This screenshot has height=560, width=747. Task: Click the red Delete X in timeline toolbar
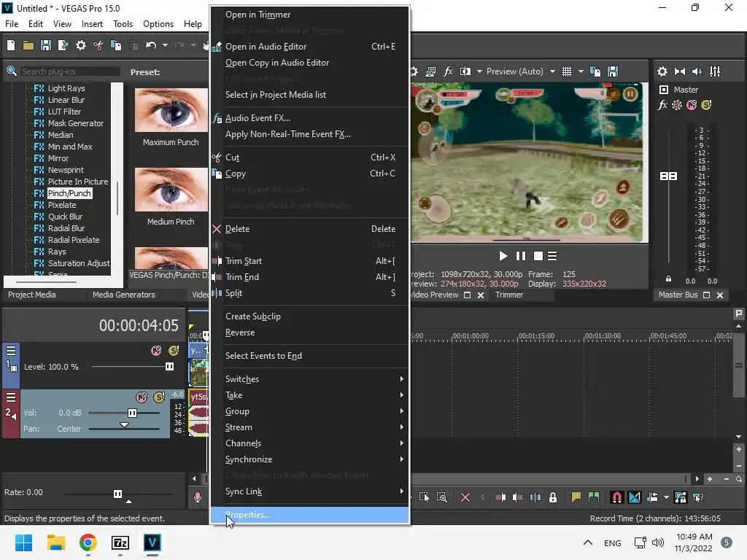point(465,497)
